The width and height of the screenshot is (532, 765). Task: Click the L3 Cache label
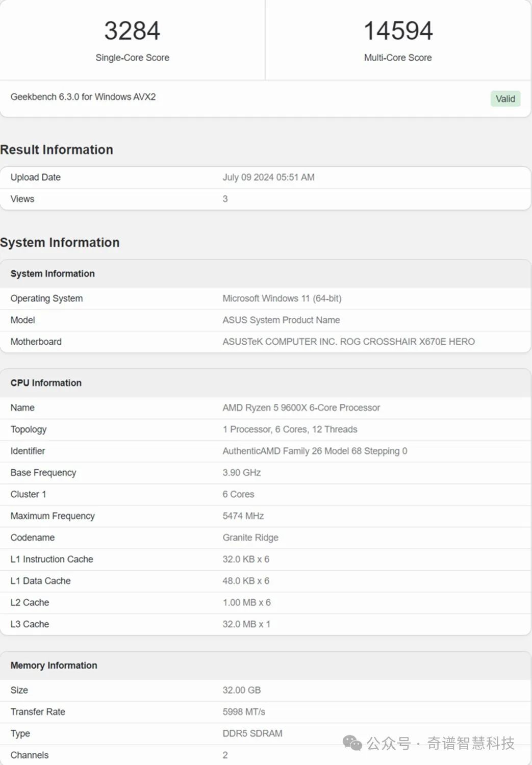pos(30,624)
